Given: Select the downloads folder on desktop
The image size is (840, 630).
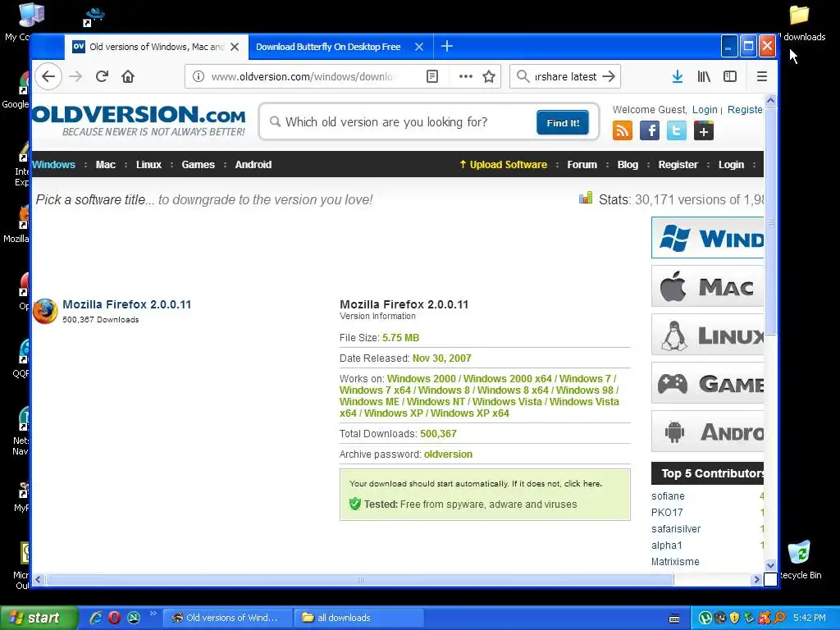Looking at the screenshot, I should coord(800,24).
